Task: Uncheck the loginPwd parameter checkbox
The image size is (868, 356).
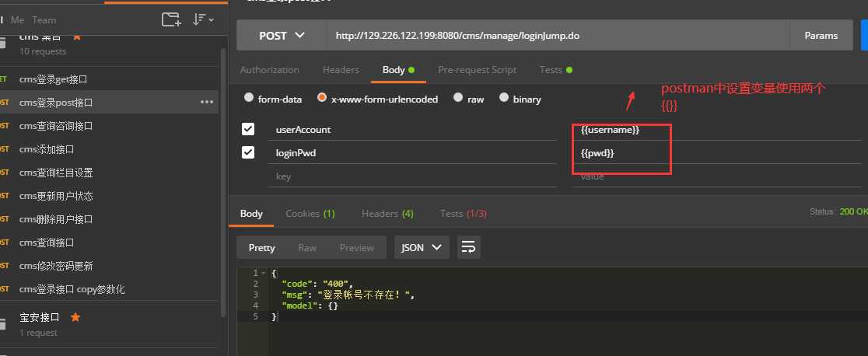Action: [x=248, y=152]
